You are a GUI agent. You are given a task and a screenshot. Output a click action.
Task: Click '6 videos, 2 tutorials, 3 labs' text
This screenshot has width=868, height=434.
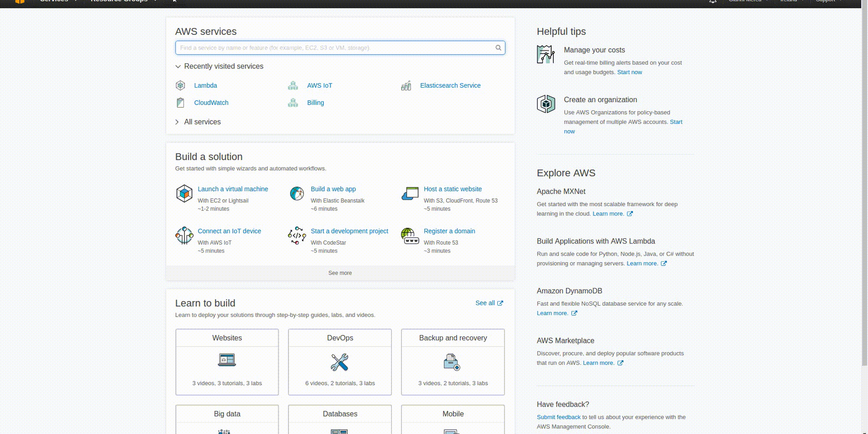[340, 383]
